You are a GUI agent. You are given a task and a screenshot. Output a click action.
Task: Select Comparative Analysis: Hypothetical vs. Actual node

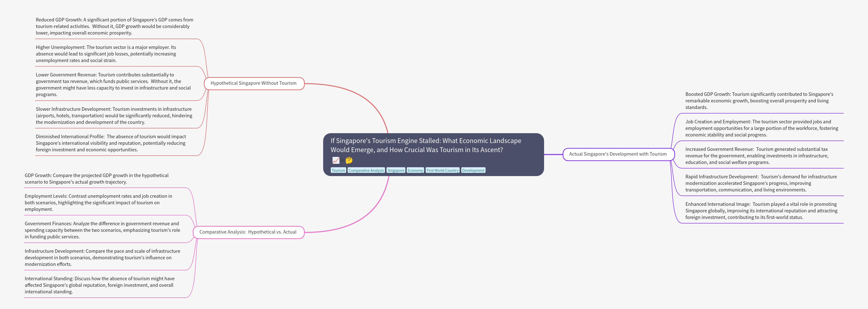click(248, 232)
